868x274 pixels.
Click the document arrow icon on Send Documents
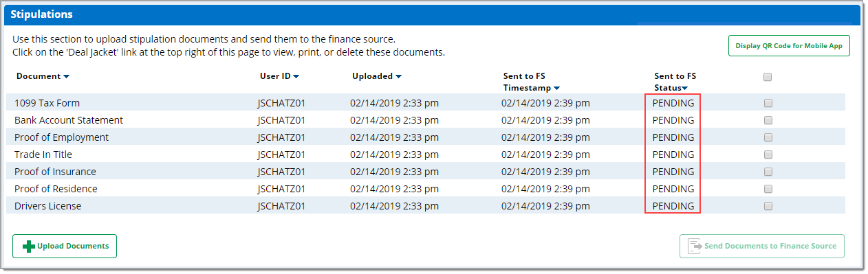[695, 246]
